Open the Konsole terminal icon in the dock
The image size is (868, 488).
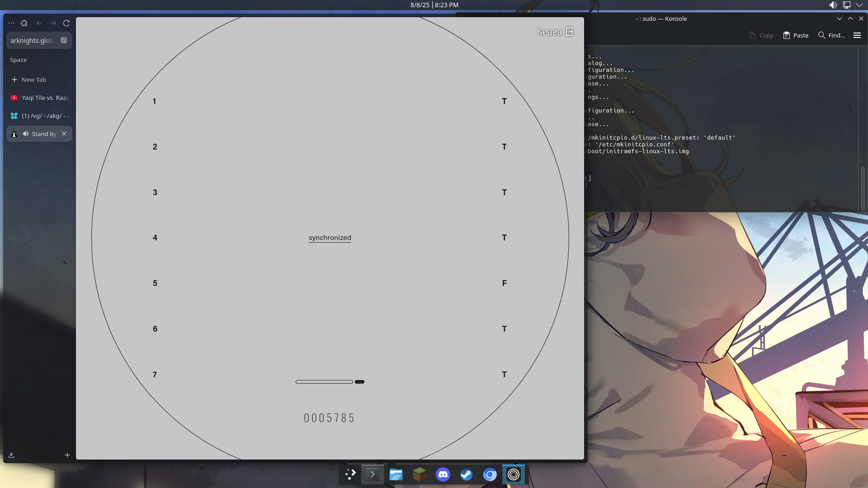373,474
